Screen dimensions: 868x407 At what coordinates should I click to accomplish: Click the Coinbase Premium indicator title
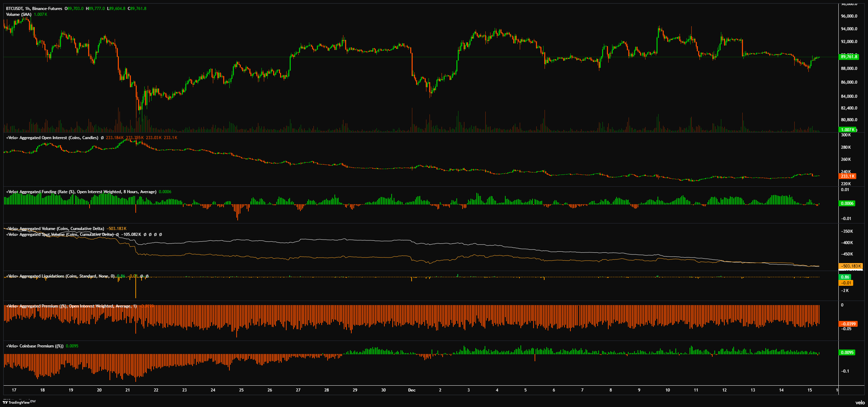pyautogui.click(x=35, y=346)
